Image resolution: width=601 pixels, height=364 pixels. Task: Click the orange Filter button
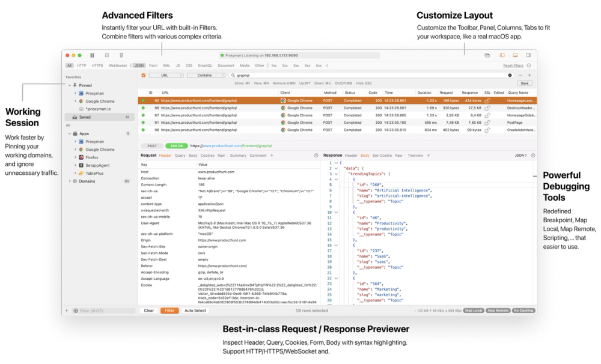[169, 311]
